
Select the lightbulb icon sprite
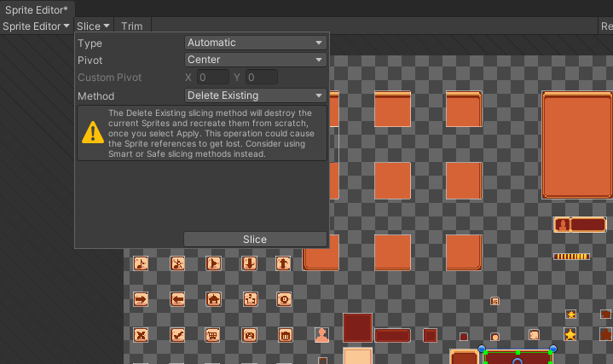point(284,299)
